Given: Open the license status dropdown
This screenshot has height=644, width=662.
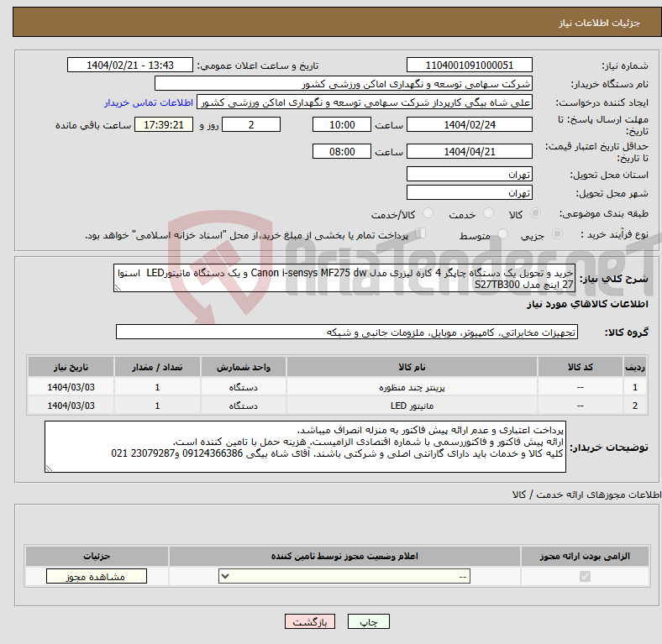Looking at the screenshot, I should coord(344,577).
